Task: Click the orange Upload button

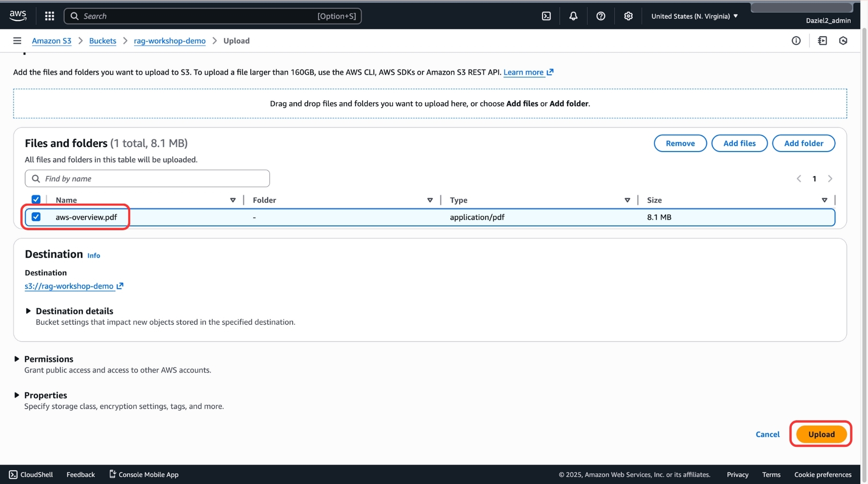Action: (821, 434)
